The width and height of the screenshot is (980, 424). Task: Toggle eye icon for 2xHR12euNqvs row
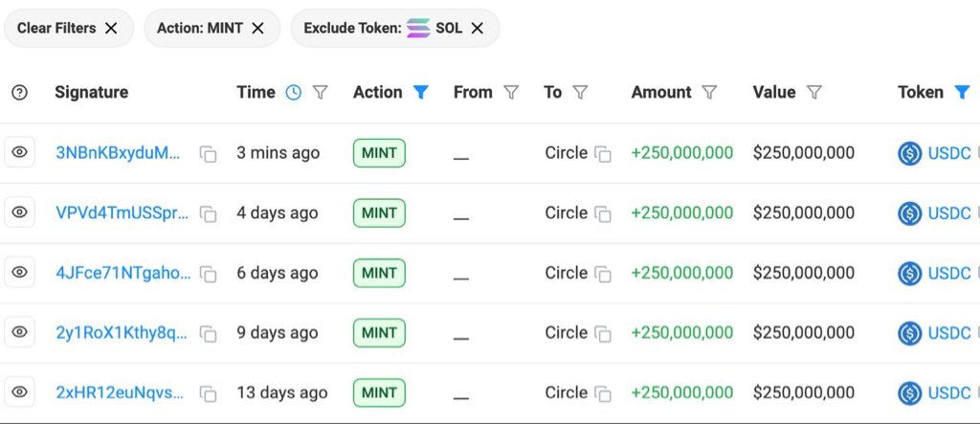coord(19,392)
